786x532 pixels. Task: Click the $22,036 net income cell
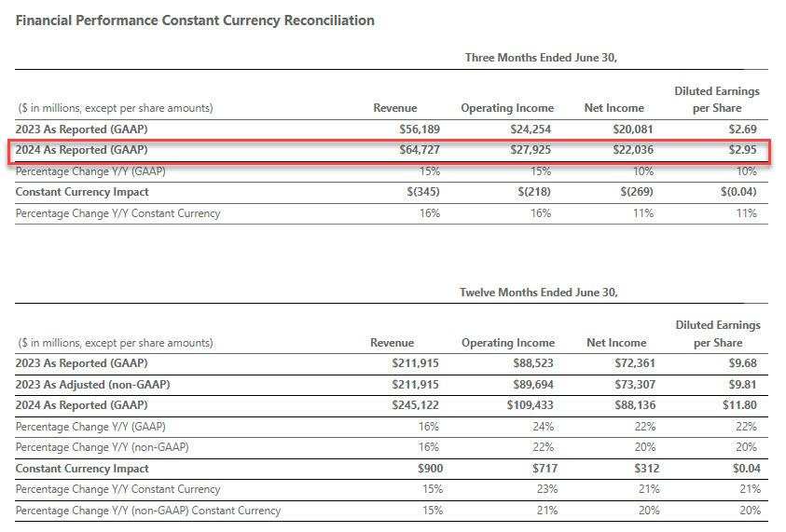point(630,150)
